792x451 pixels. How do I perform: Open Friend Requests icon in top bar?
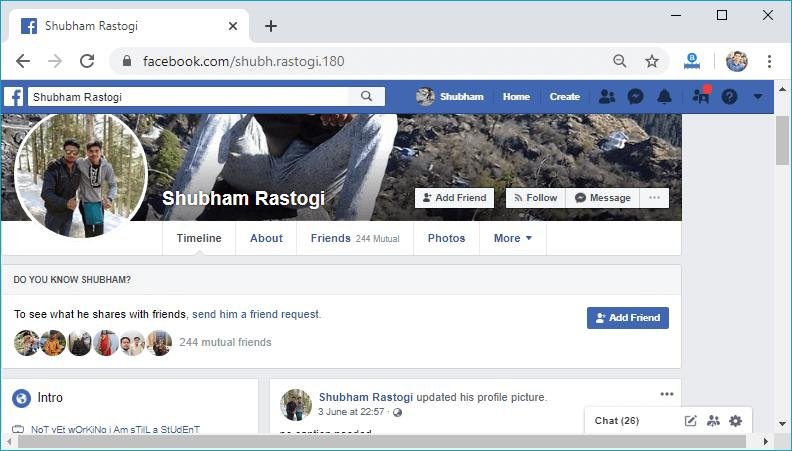[607, 96]
